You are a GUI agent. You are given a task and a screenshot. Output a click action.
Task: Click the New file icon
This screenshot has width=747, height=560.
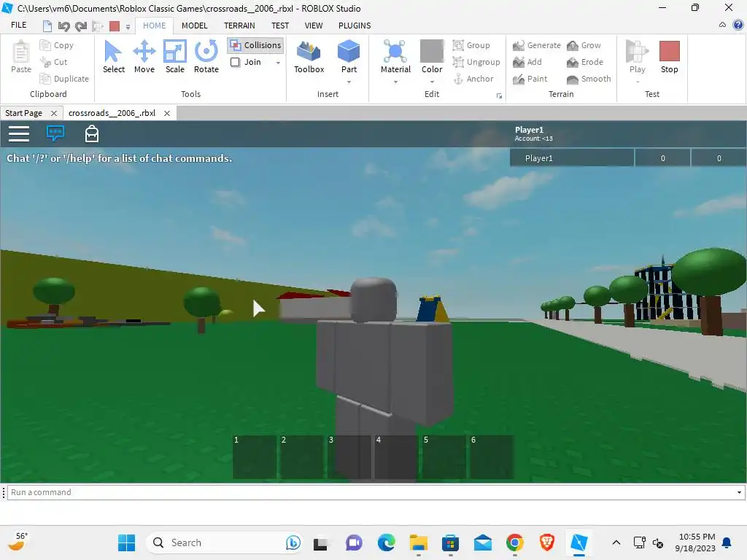47,26
